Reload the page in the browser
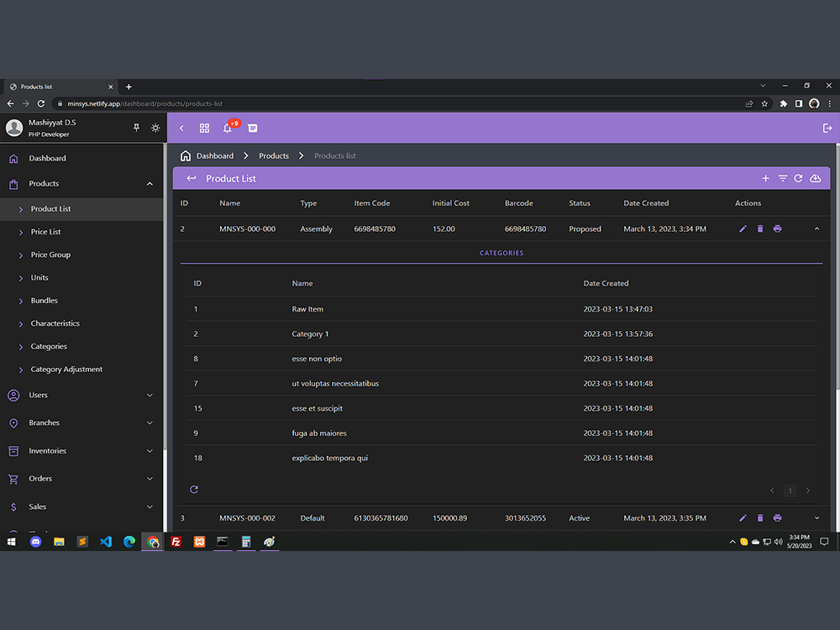 tap(40, 104)
